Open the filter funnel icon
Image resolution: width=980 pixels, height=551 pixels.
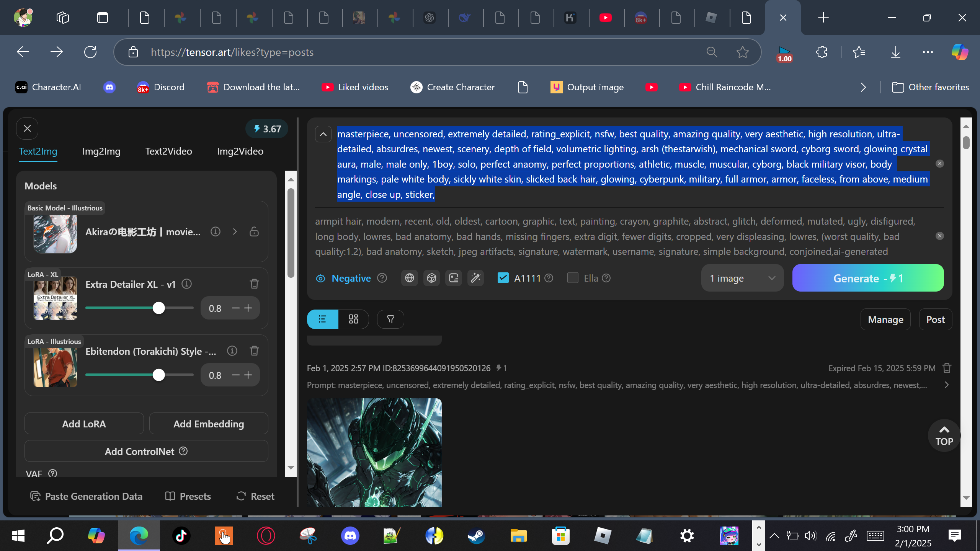(390, 319)
